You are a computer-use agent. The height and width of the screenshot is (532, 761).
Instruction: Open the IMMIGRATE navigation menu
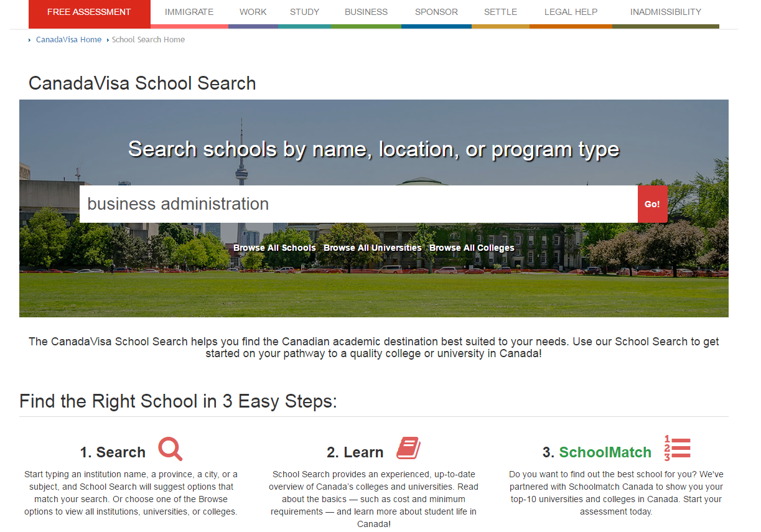click(189, 11)
